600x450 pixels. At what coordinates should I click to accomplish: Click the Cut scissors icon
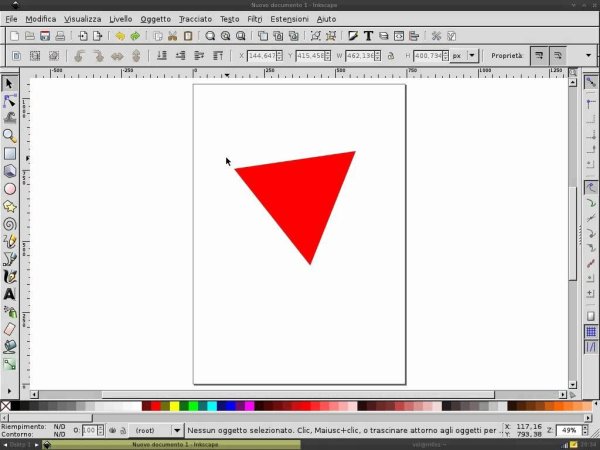(173, 36)
